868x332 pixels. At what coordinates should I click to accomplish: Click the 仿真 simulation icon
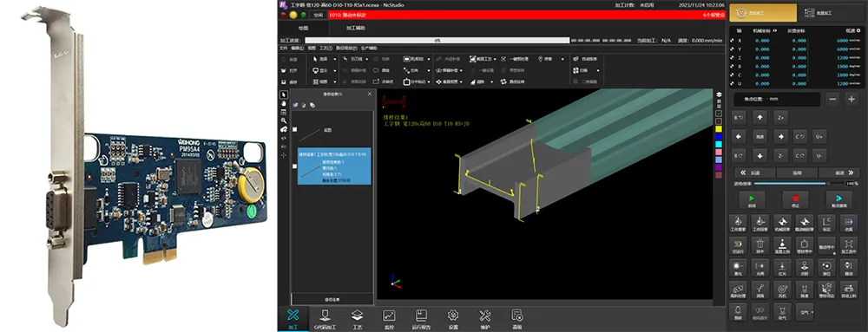[848, 223]
